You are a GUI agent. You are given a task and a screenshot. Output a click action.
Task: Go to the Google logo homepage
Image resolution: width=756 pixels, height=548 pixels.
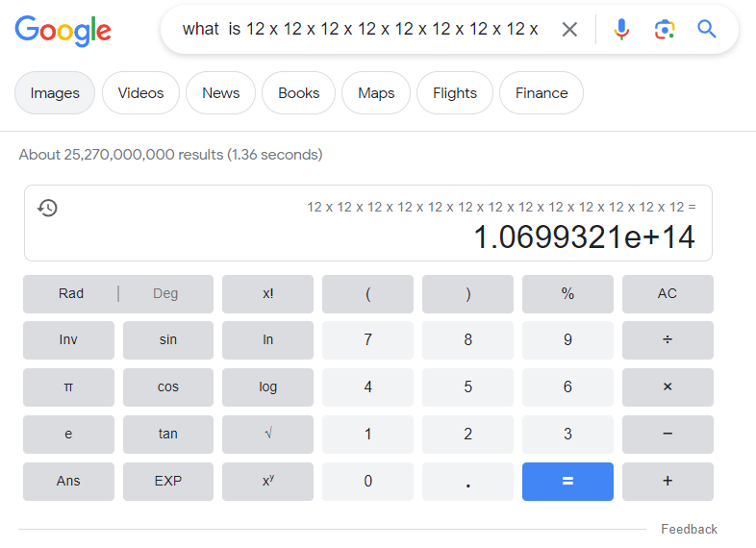(63, 31)
